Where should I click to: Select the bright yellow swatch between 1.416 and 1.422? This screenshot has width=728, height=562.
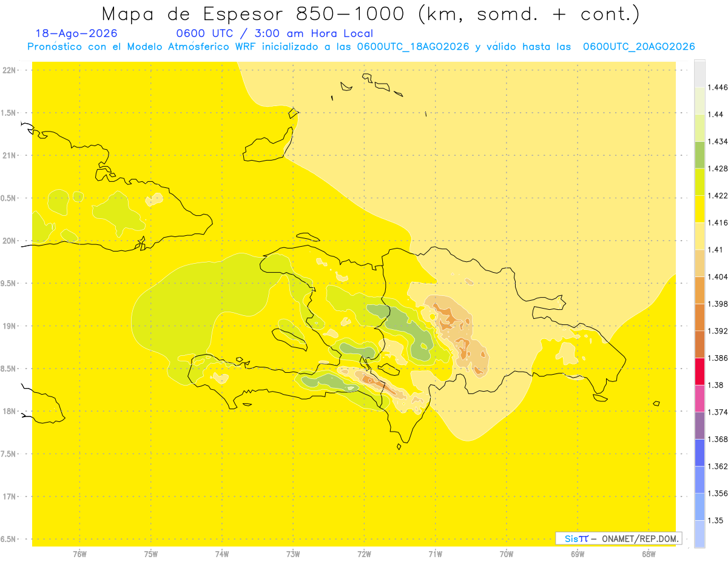click(x=699, y=209)
